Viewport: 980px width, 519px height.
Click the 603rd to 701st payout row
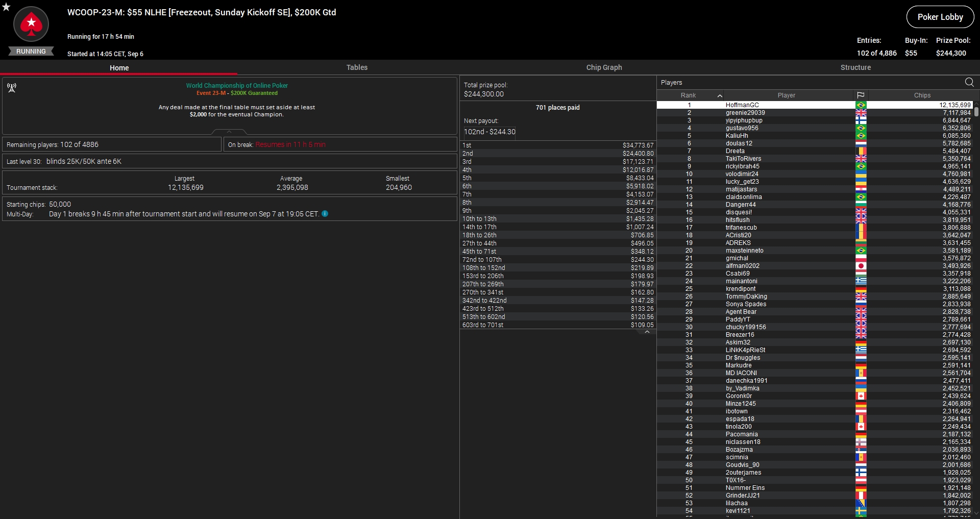[x=558, y=325]
